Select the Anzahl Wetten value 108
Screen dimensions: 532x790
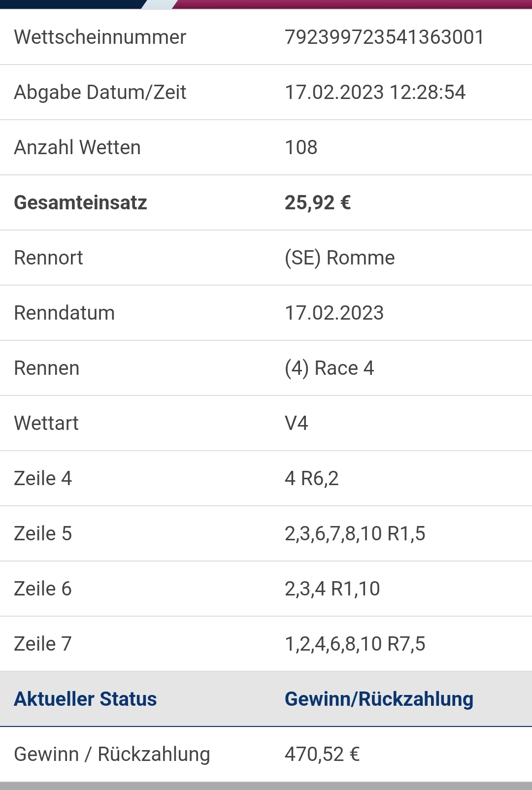click(x=301, y=148)
